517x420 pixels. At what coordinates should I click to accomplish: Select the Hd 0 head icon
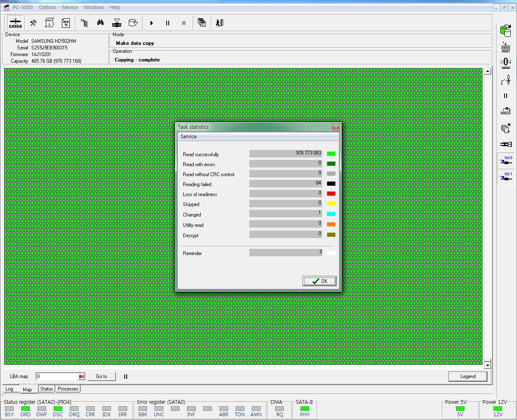[x=506, y=161]
